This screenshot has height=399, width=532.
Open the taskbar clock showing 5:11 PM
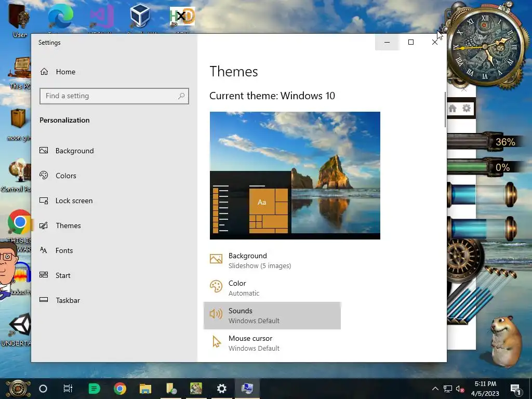click(x=485, y=389)
